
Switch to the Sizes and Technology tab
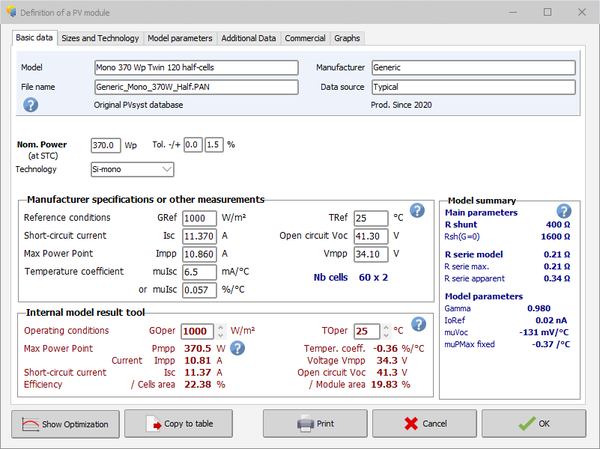(x=100, y=38)
